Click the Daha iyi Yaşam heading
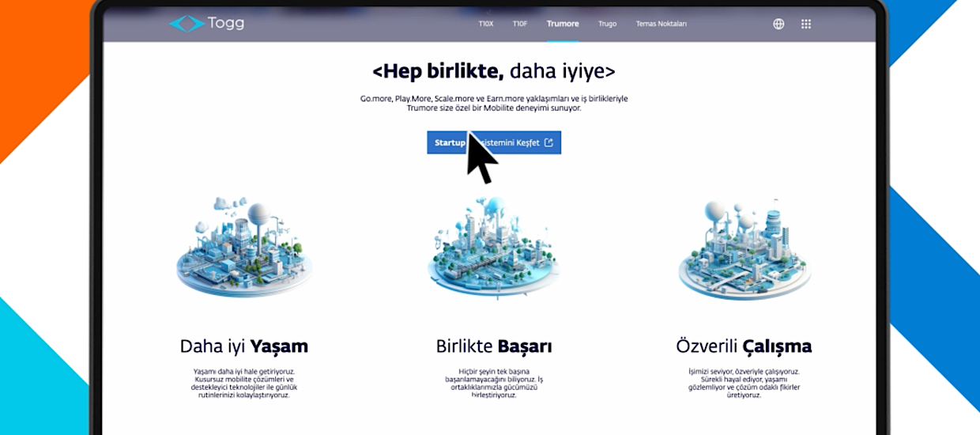Viewport: 980px width, 435px height. point(244,346)
